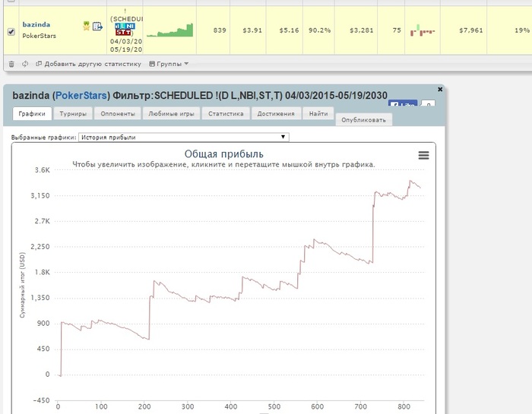The image size is (532, 414).
Task: Click the refresh statistics icon
Action: pos(25,64)
